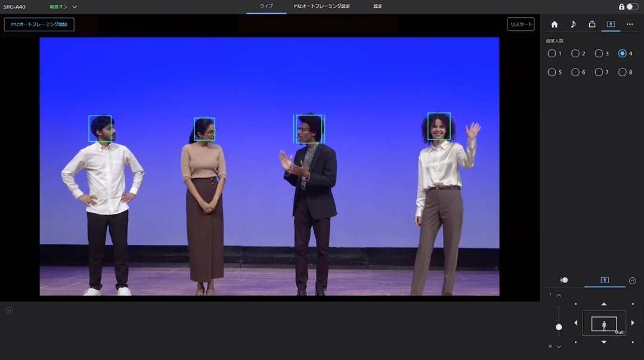This screenshot has height=360, width=644.
Task: Select the PTZ joystick control icon
Action: 563,280
